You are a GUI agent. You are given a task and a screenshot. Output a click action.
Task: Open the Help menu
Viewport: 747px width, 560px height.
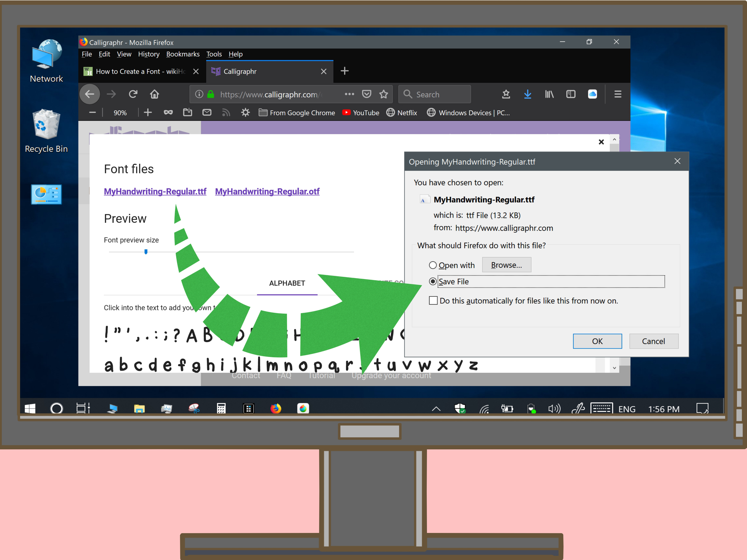point(235,54)
